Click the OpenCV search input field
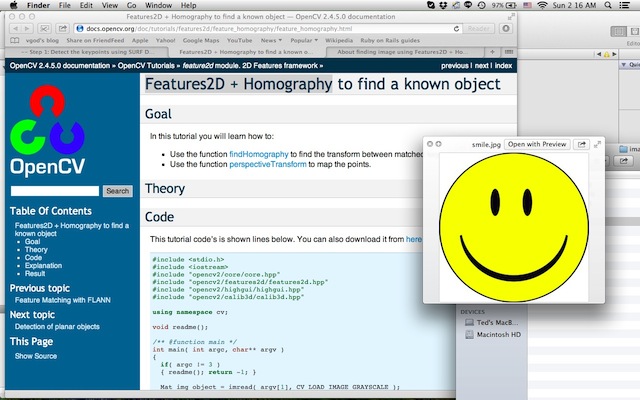Screen dimensions: 640x400 click(55, 191)
